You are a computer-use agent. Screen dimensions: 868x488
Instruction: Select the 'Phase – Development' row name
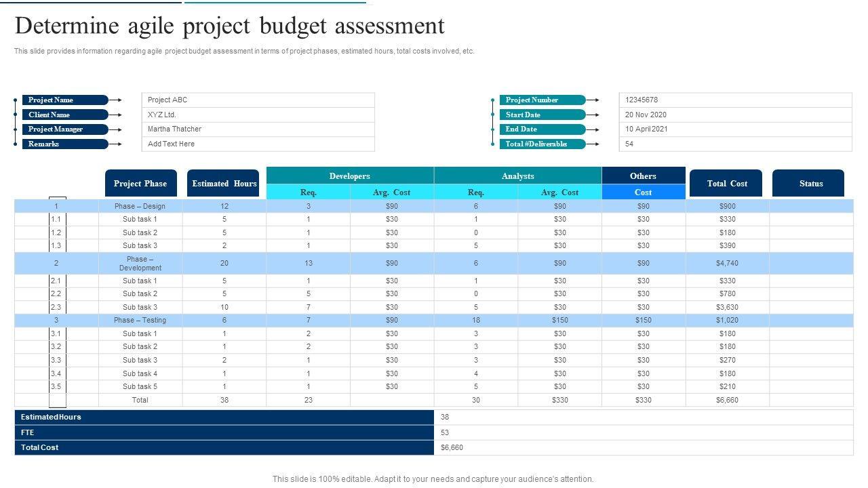(x=140, y=263)
